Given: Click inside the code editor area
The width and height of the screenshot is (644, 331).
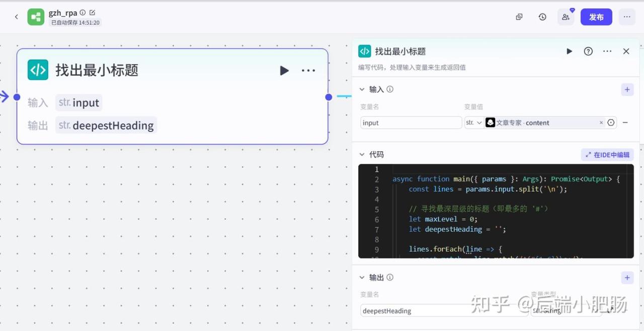Looking at the screenshot, I should click(x=496, y=211).
